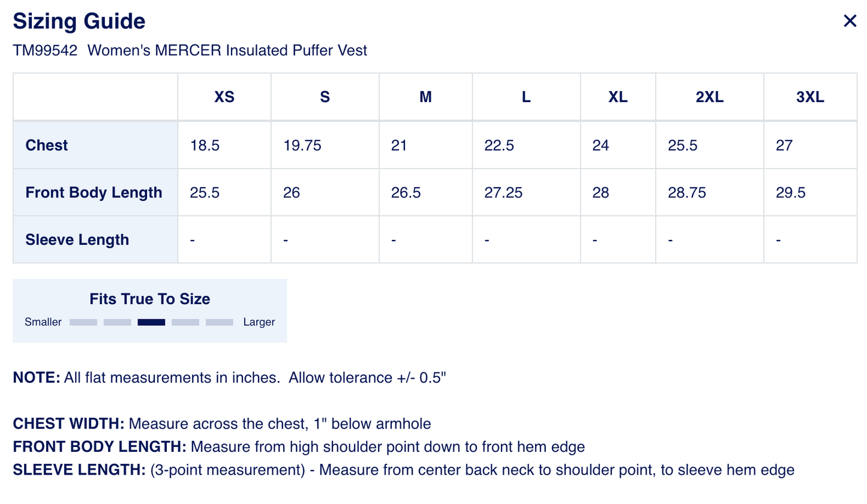This screenshot has height=504, width=867.
Task: Select the Front Body Length row label
Action: pyautogui.click(x=94, y=193)
